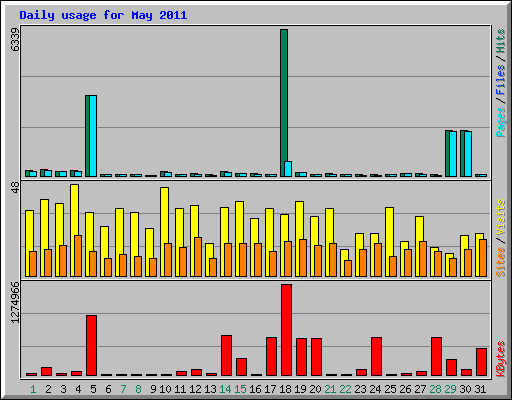Click the tallest Hits bar on day 18
512x400 pixels.
click(284, 103)
